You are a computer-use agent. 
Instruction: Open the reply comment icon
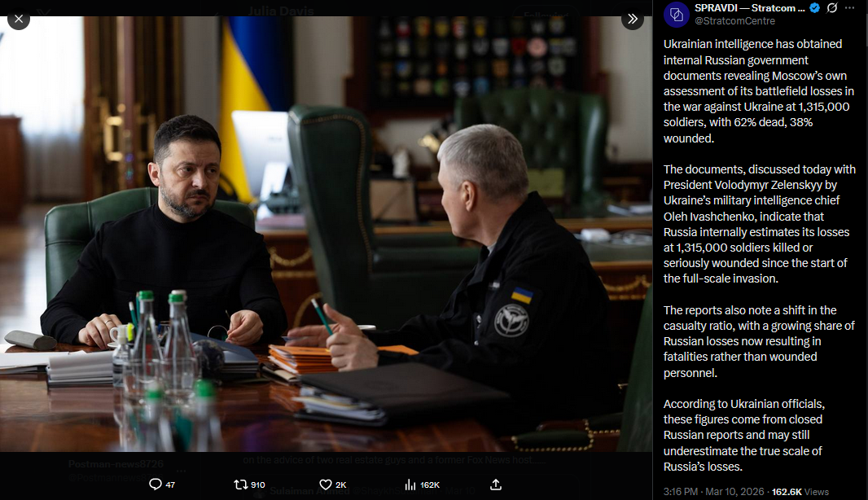coord(156,485)
